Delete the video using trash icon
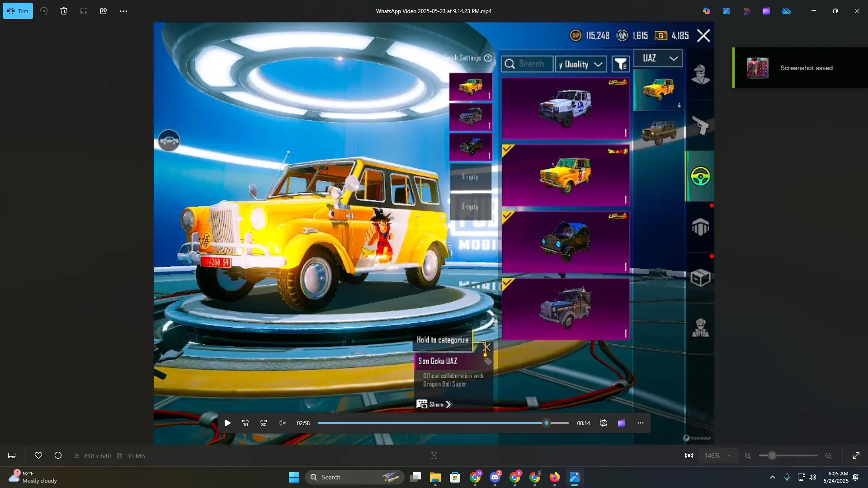The width and height of the screenshot is (868, 488). [x=64, y=11]
